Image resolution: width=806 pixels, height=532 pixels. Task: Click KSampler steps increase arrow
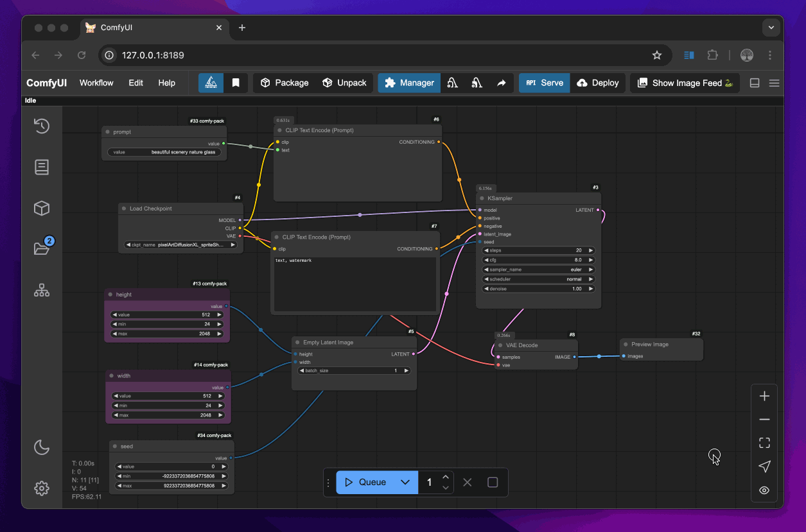point(591,250)
